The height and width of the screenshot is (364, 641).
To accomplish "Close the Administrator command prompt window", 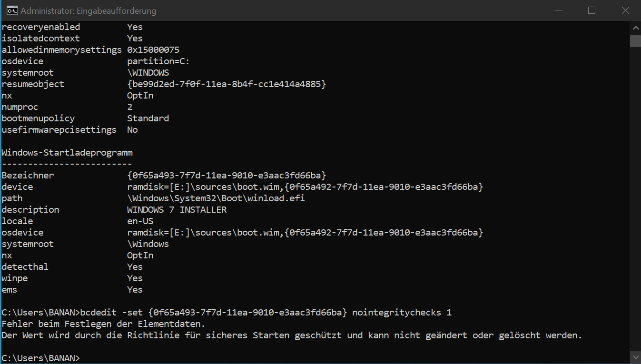I will coord(624,10).
